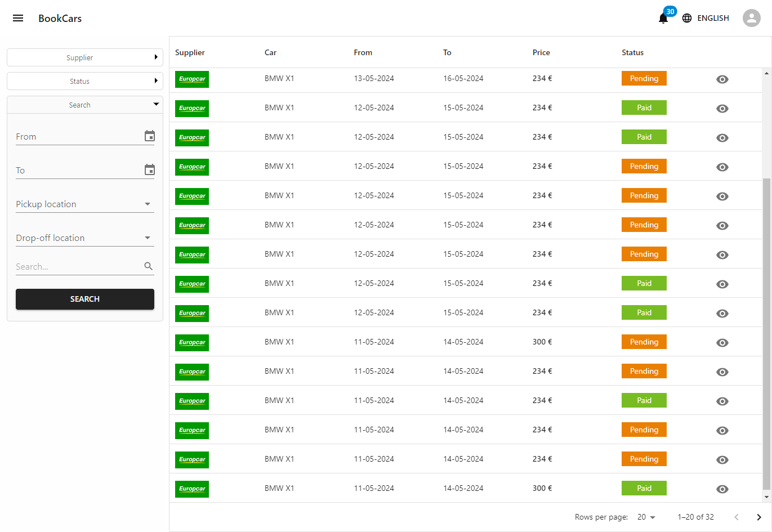Open the user avatar menu
The height and width of the screenshot is (532, 772).
point(752,18)
